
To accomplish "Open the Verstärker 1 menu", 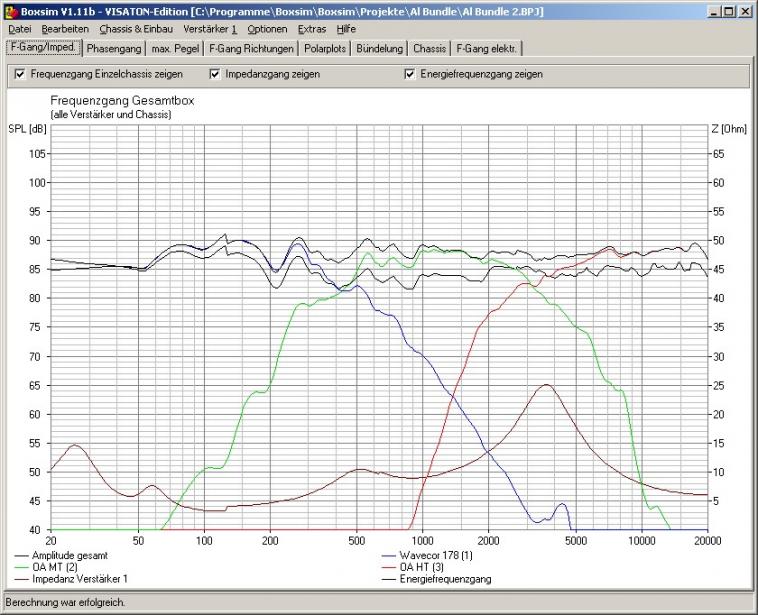I will pyautogui.click(x=210, y=29).
